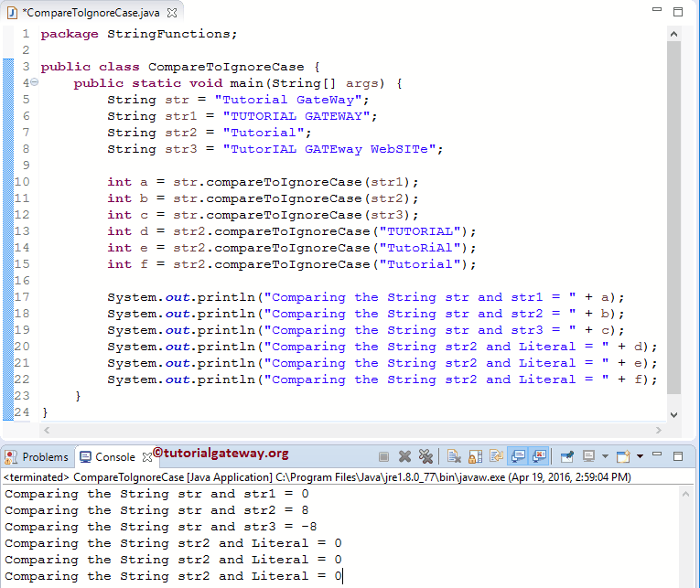Screen dimensions: 700x588
Task: Toggle show console on standard output change
Action: 518,456
